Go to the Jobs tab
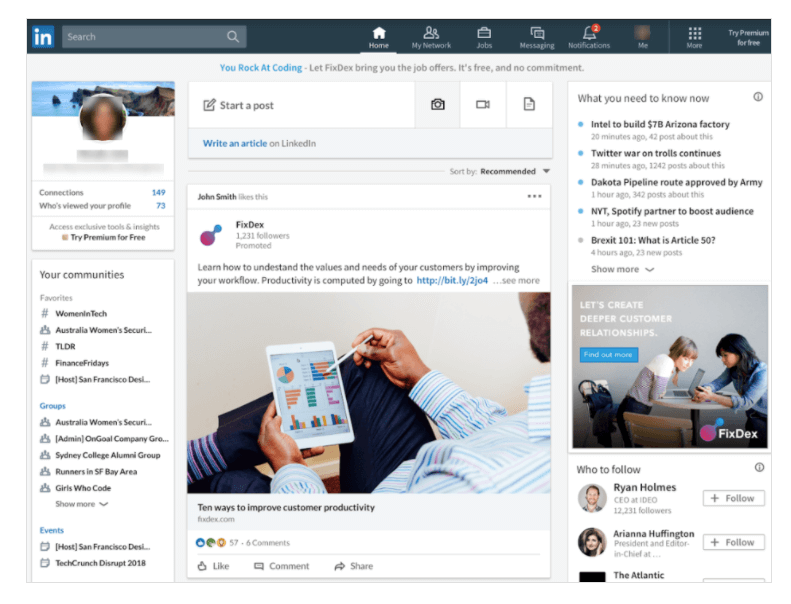This screenshot has width=791, height=604. [484, 38]
